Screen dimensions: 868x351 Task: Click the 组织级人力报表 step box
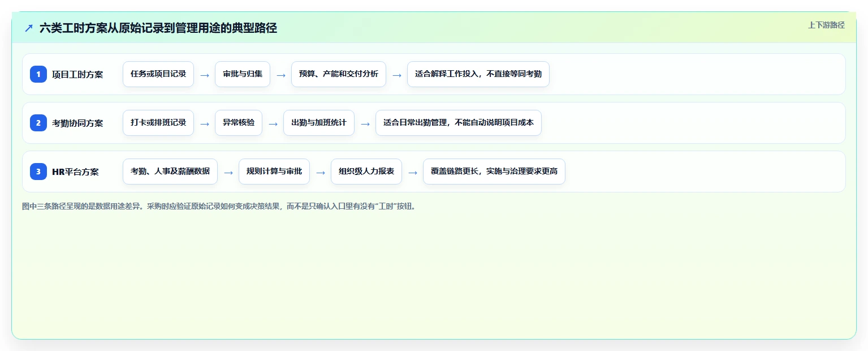tap(366, 172)
